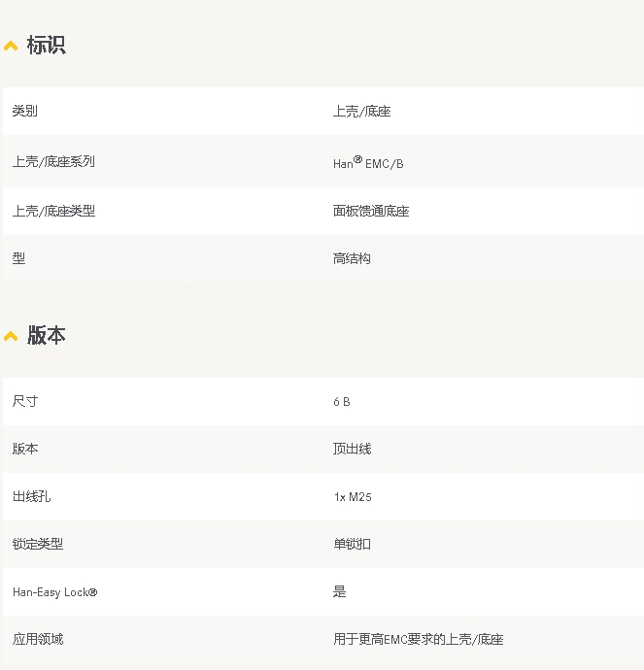Viewport: 644px width, 670px height.
Task: Select the 出线孔 row label
Action: (x=32, y=496)
